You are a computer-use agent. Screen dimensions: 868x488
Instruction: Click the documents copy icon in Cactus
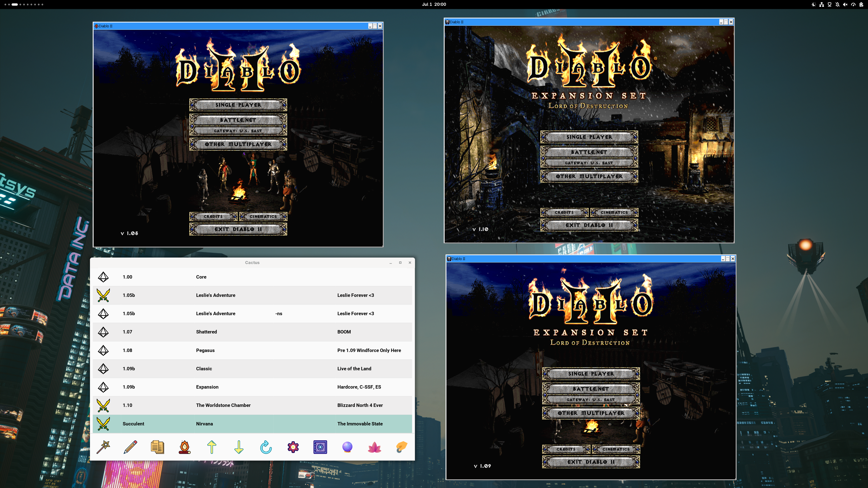pyautogui.click(x=157, y=447)
